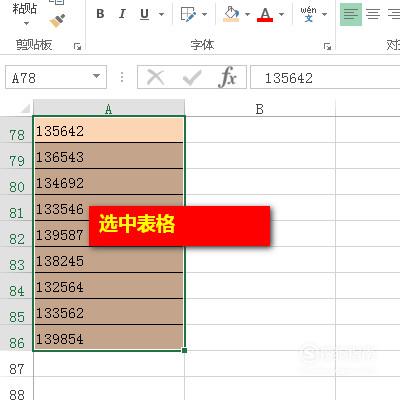The width and height of the screenshot is (400, 400).
Task: Click cell containing 134692
Action: (109, 182)
